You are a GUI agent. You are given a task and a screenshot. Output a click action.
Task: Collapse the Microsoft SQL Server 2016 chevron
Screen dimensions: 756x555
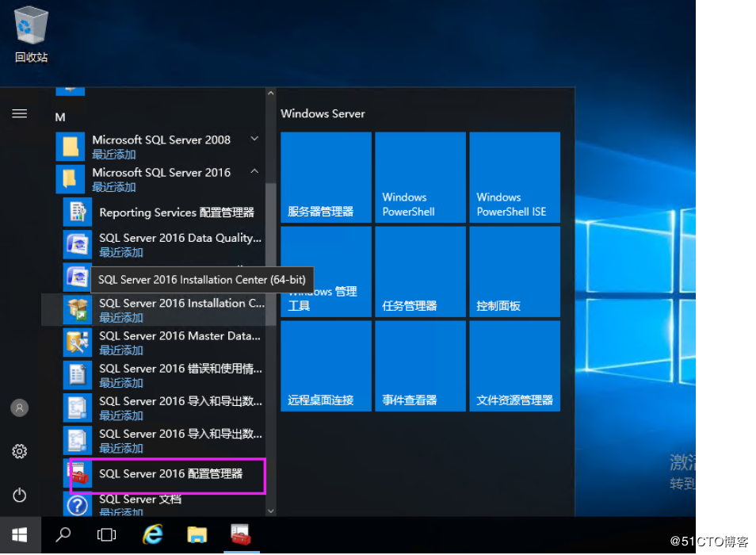(x=254, y=171)
